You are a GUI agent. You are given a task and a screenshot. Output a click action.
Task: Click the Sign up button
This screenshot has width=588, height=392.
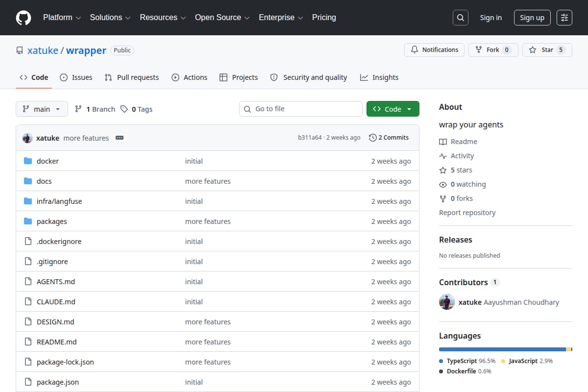pos(532,18)
